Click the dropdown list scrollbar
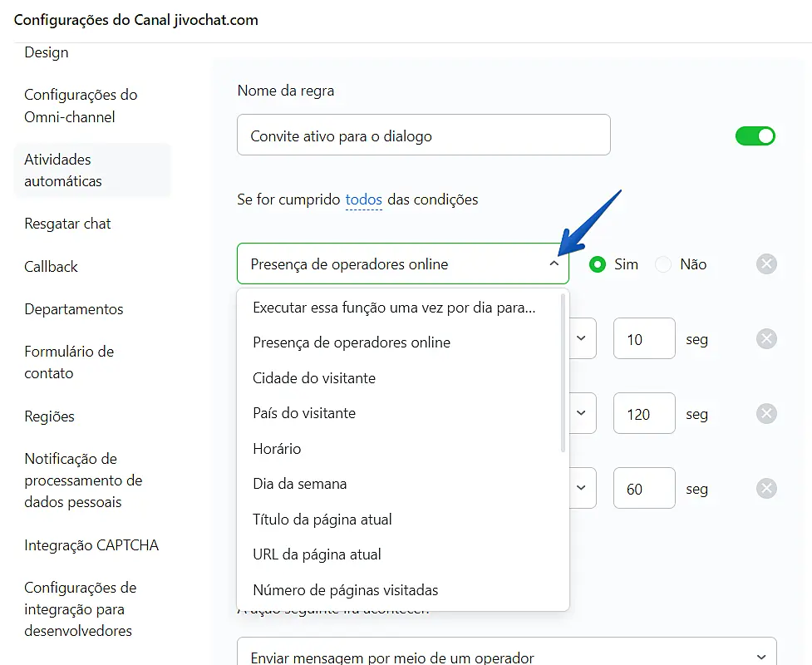 click(x=563, y=372)
